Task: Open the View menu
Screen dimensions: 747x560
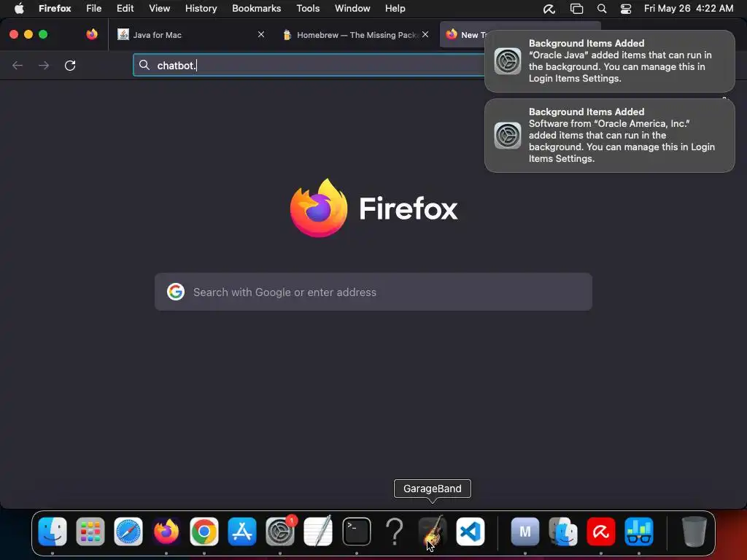Action: coord(159,8)
